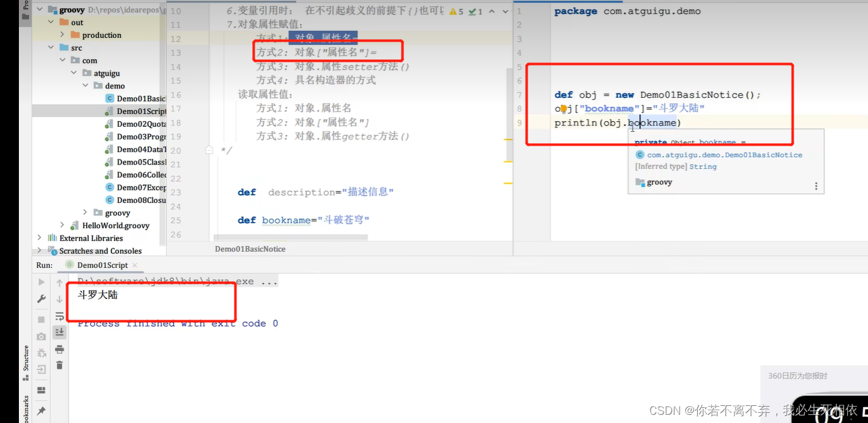Screen dimensions: 868x423
Task: Click the Demo01BasicNotice() constructor call on line 7
Action: 697,95
